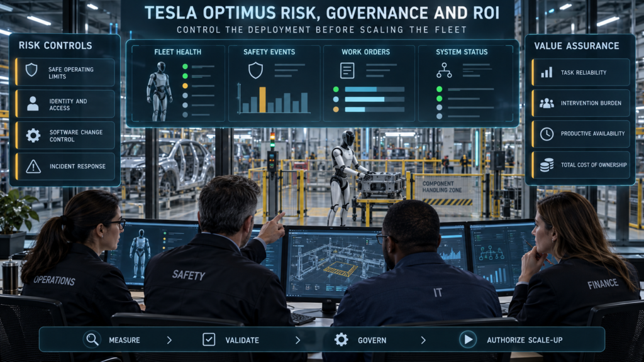This screenshot has width=644, height=362.
Task: Click the Control the Deployment subtitle
Action: coord(322,30)
